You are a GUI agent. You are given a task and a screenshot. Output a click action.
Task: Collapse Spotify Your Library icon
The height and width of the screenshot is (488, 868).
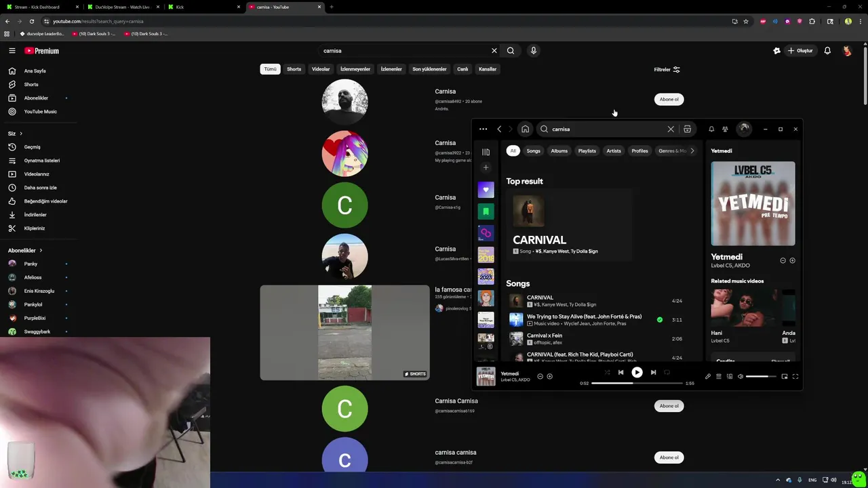pos(486,152)
